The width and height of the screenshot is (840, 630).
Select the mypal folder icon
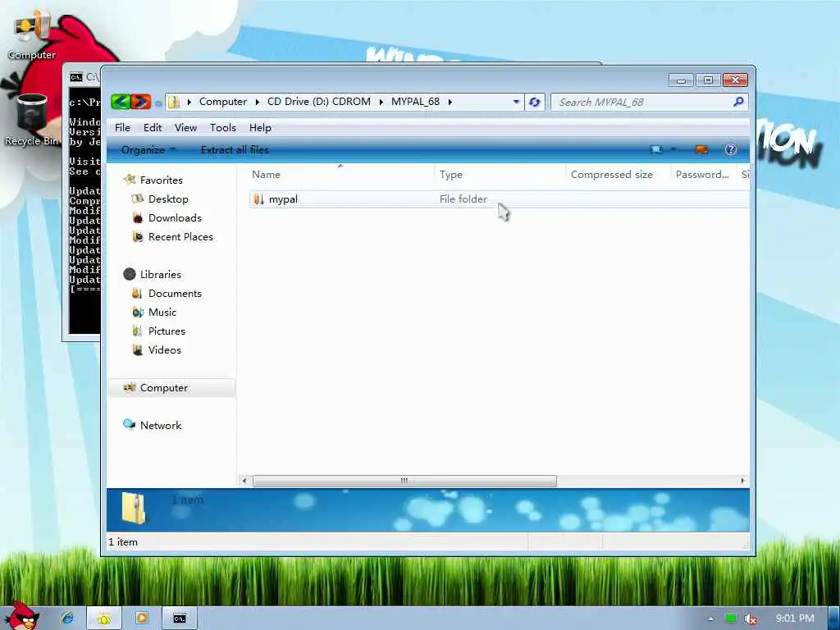click(258, 199)
